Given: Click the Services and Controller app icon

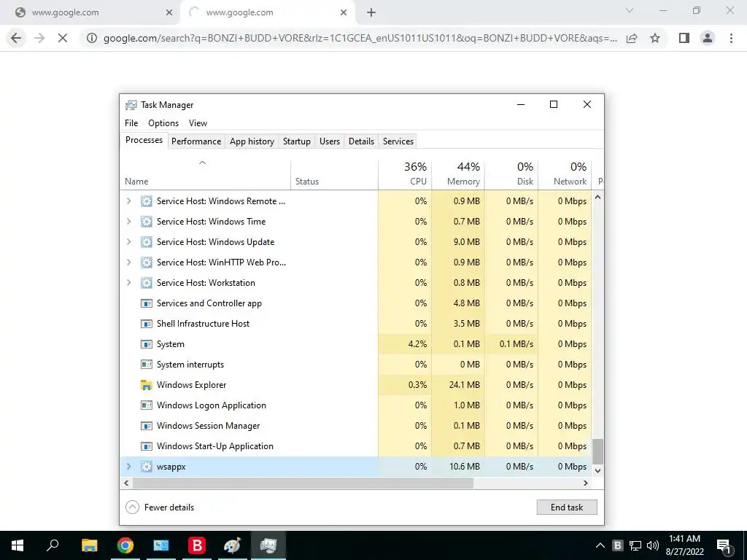Looking at the screenshot, I should point(146,303).
